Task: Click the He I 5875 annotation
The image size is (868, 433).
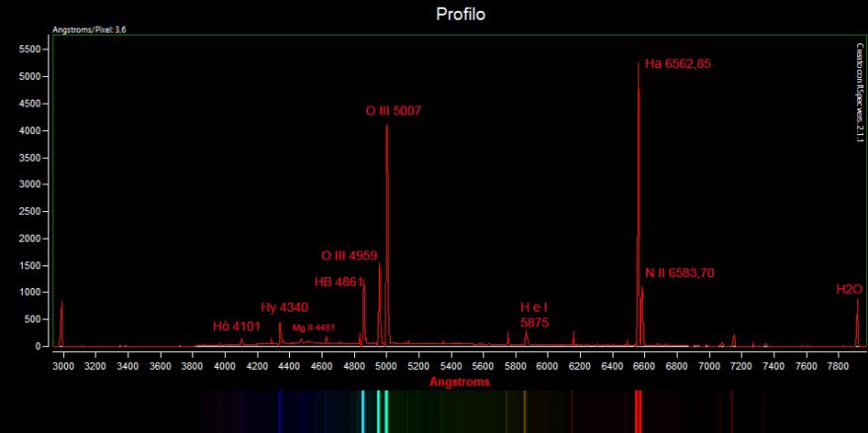Action: tap(535, 316)
